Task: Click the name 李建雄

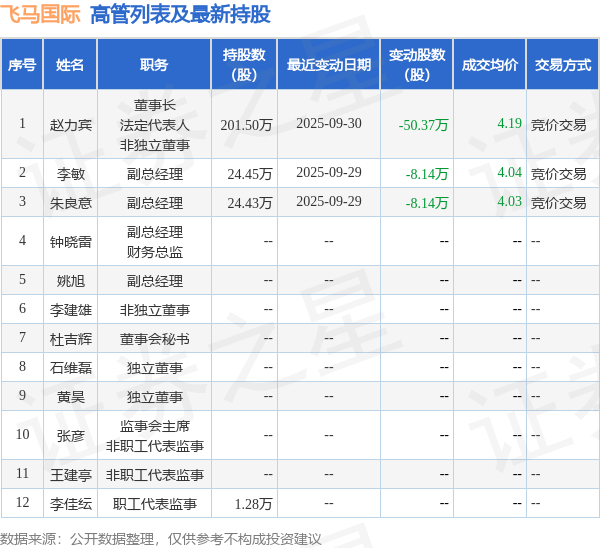Action: tap(71, 310)
